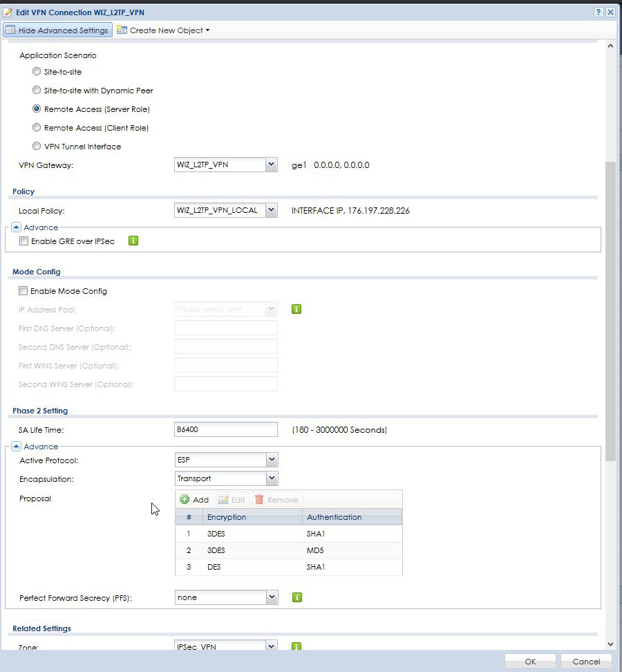Select proposal row 1 3DES SHA1
This screenshot has width=622, height=672.
tap(289, 534)
